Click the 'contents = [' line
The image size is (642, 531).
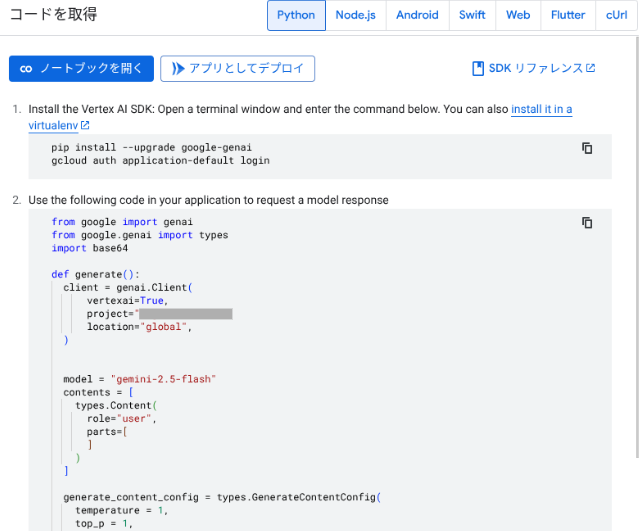pyautogui.click(x=98, y=392)
